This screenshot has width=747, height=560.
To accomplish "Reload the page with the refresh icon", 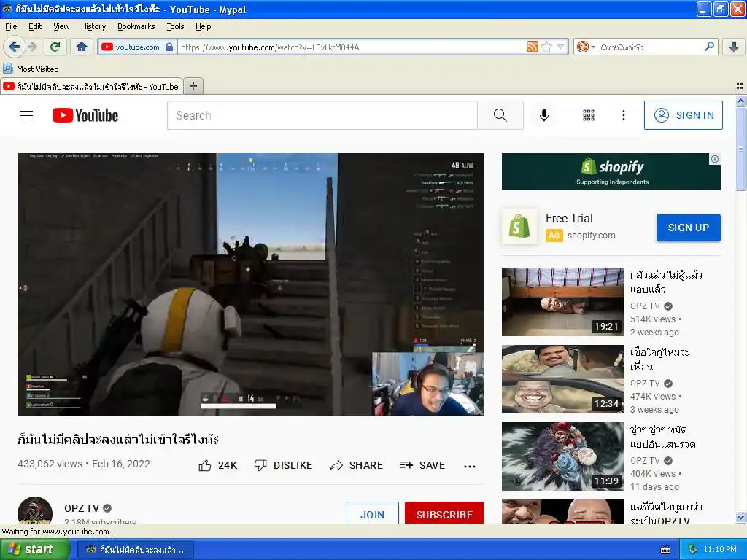I will point(55,47).
